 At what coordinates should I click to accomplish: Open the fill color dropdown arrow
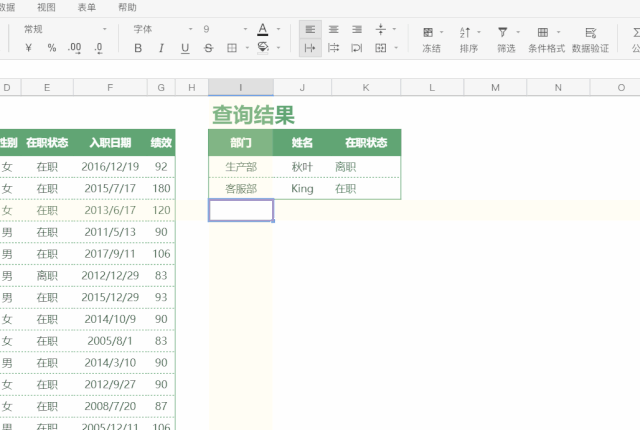(279, 48)
